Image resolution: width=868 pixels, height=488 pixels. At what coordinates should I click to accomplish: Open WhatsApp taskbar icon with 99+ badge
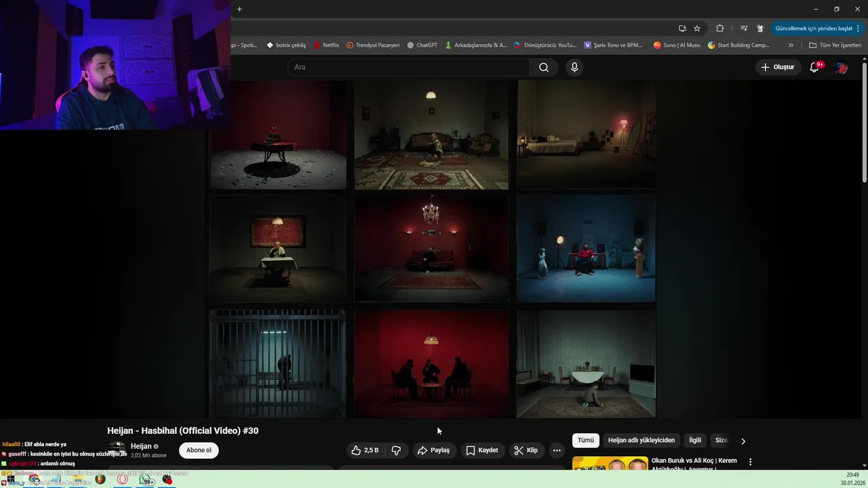click(146, 480)
